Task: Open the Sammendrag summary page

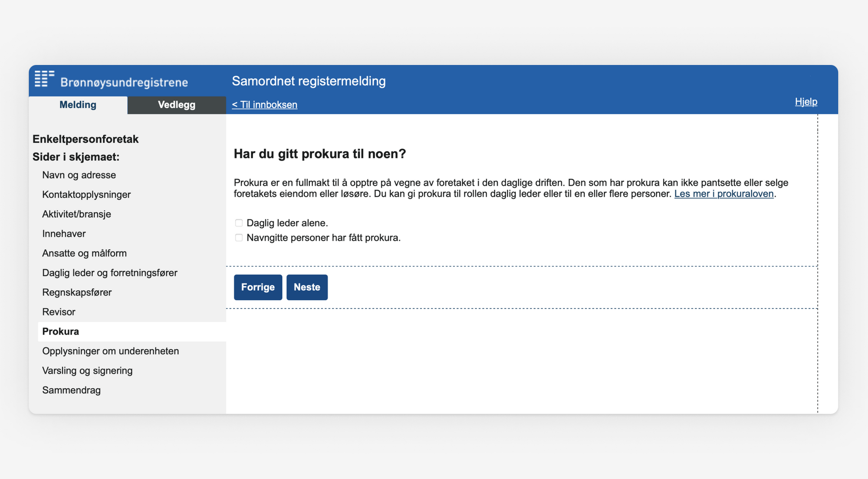Action: [72, 390]
